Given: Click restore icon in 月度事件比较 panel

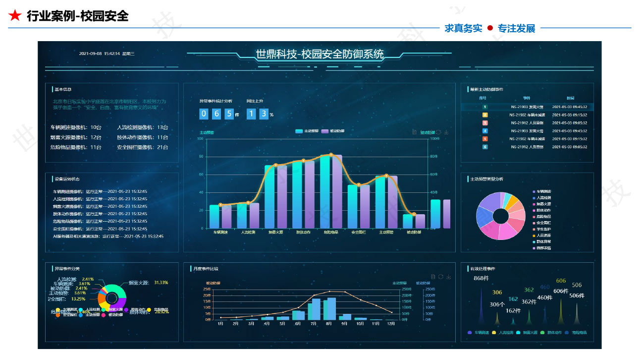Looking at the screenshot, I should (x=440, y=277).
